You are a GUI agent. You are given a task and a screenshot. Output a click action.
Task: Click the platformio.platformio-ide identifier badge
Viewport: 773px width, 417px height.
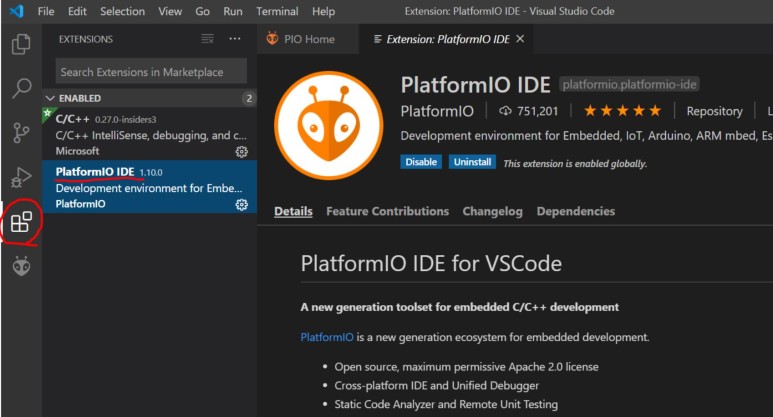tap(630, 84)
